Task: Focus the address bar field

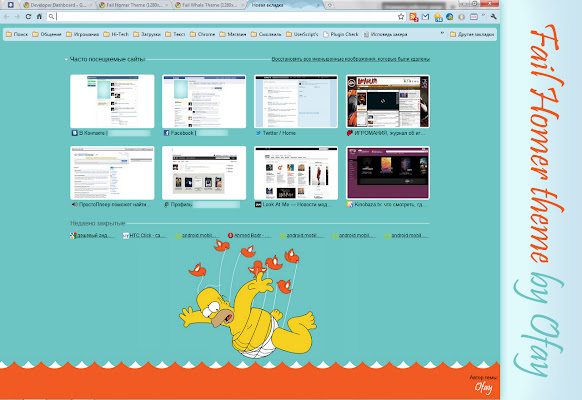Action: click(x=226, y=16)
